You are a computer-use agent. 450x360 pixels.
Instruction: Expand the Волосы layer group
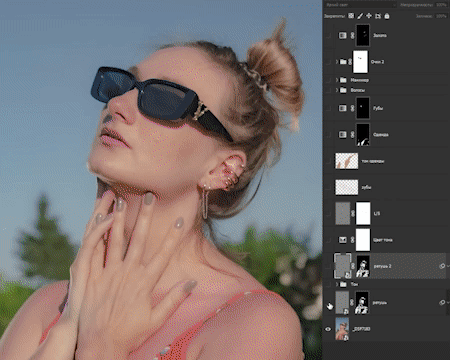337,90
